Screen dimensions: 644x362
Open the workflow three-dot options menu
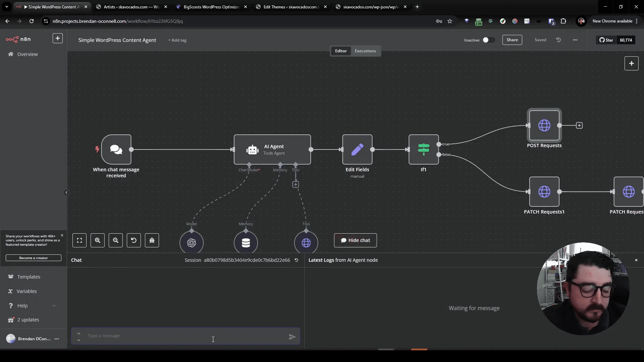click(575, 40)
